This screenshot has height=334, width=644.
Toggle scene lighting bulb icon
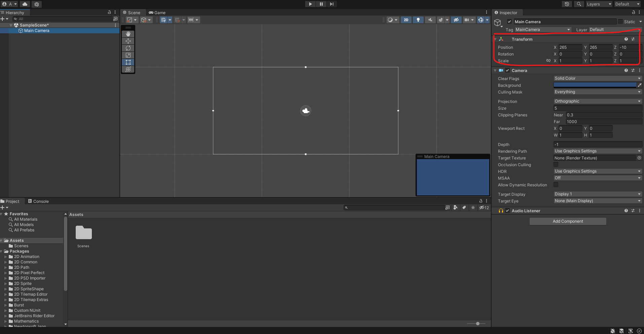[418, 20]
